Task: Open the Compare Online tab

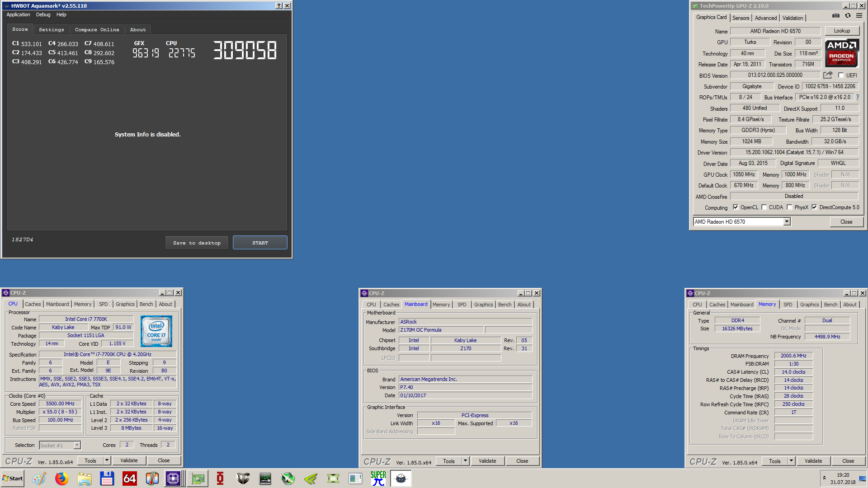Action: coord(97,29)
